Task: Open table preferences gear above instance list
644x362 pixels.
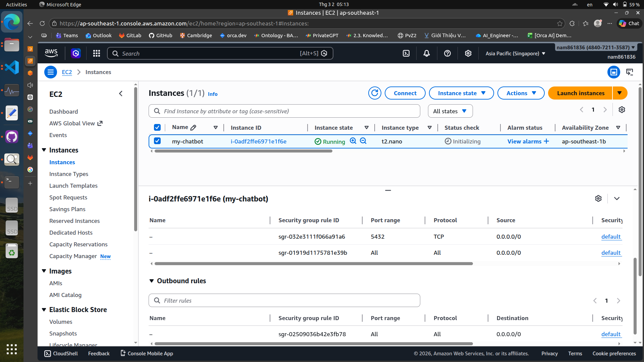Action: pyautogui.click(x=622, y=110)
